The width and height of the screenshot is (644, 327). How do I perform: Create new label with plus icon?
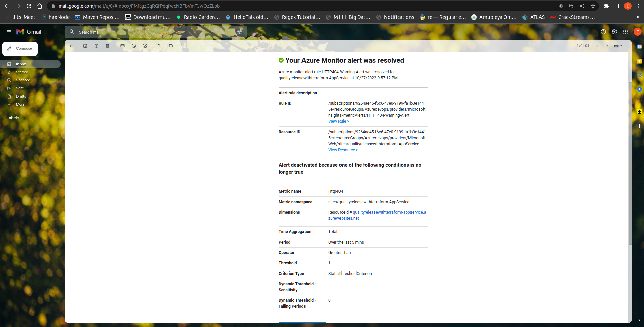pyautogui.click(x=56, y=118)
